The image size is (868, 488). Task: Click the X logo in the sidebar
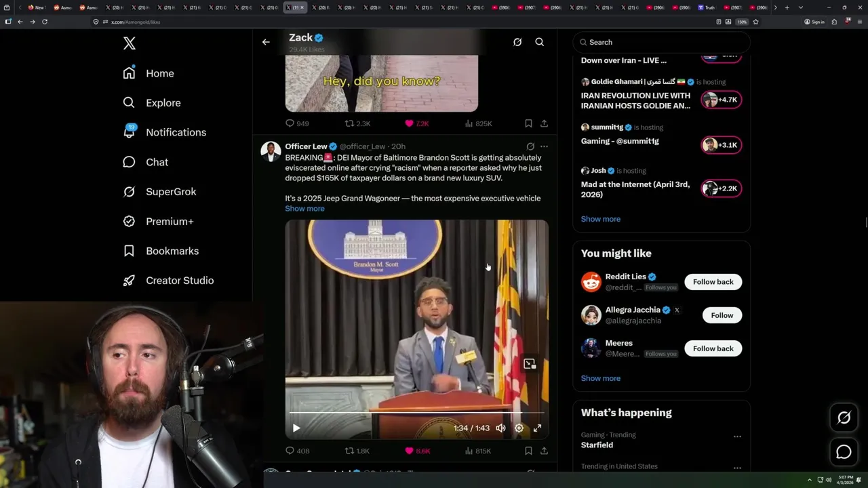(130, 43)
